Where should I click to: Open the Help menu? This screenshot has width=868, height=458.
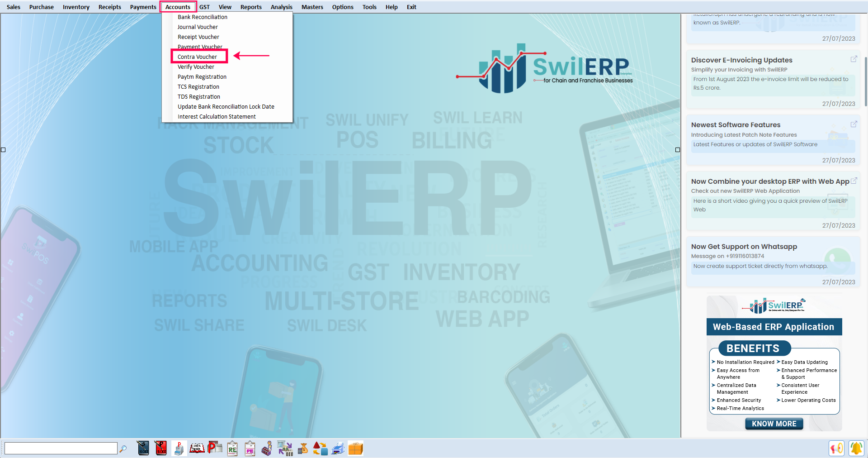point(392,7)
